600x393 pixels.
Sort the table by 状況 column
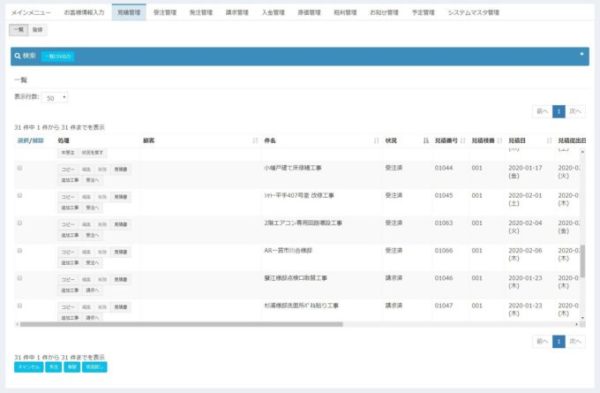[x=407, y=140]
